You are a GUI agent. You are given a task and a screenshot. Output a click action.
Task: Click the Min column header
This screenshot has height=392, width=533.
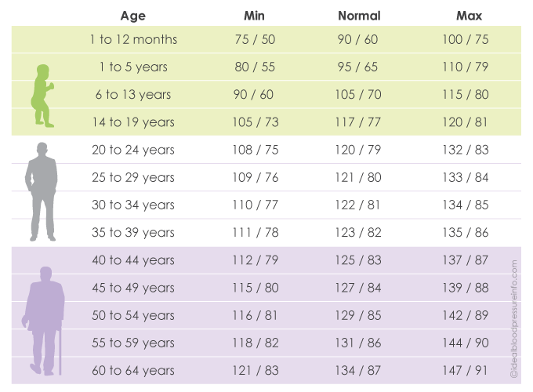(x=255, y=15)
